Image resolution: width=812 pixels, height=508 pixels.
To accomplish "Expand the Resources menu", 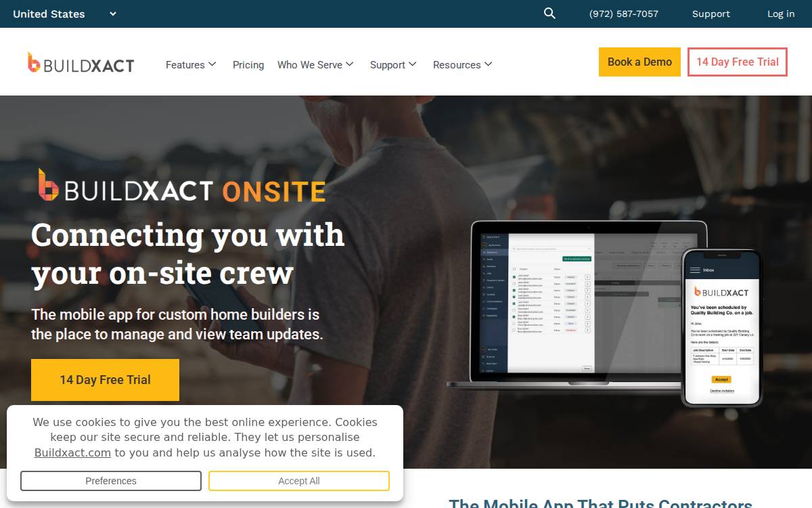I will (463, 65).
